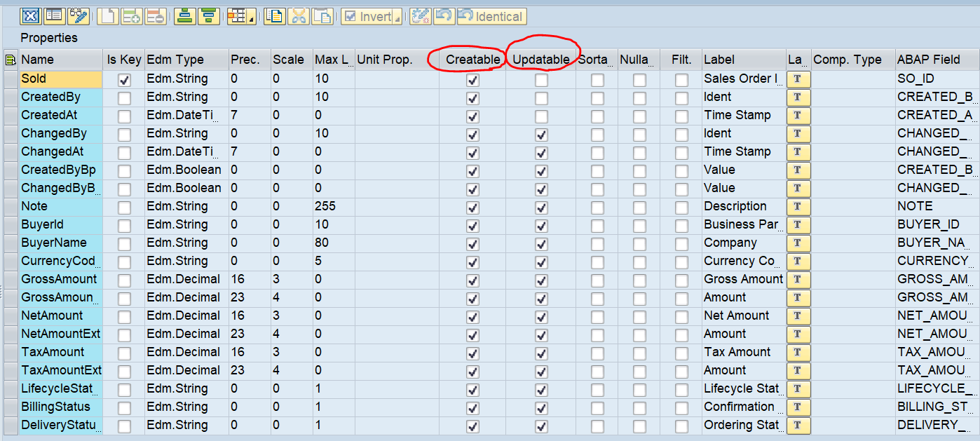
Task: Check Nullable checkbox for BuyerId row
Action: click(639, 225)
